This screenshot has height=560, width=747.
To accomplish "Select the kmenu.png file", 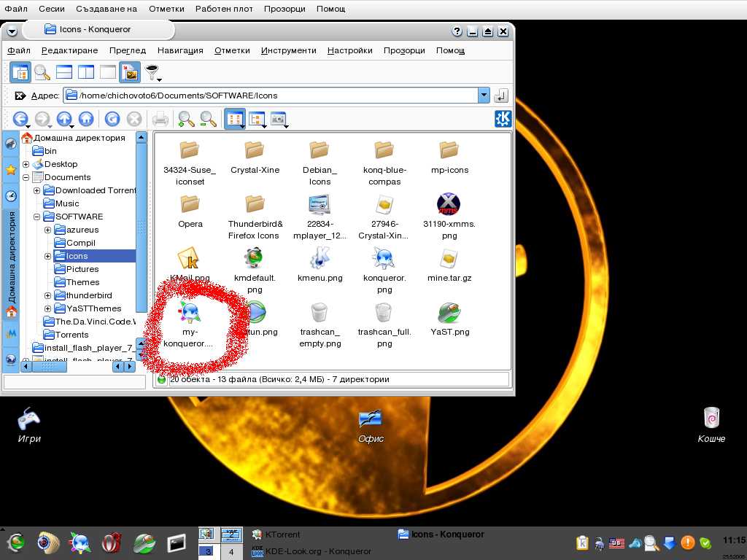I will click(320, 265).
